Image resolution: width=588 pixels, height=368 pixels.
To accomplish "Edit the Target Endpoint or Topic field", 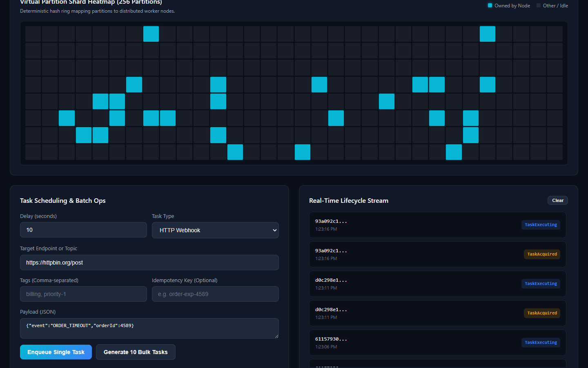I will point(149,263).
